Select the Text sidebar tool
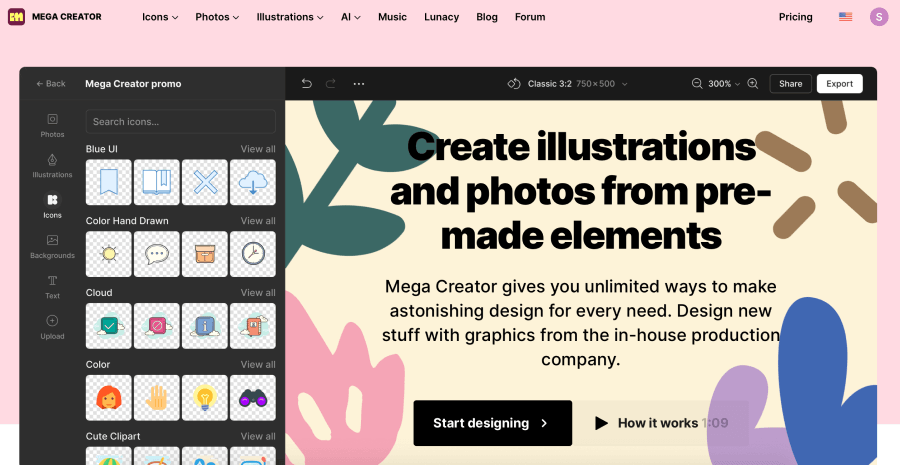 point(52,286)
